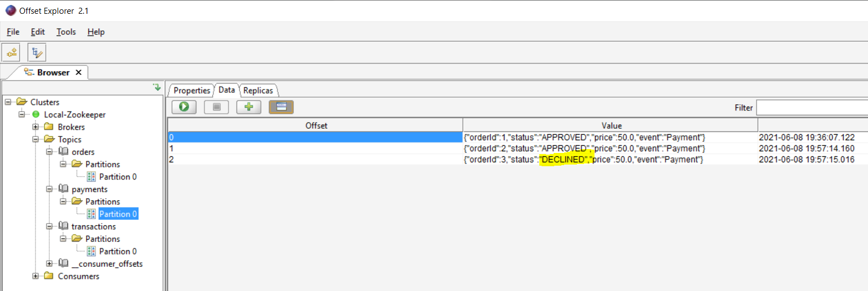Open the Help menu

click(96, 32)
